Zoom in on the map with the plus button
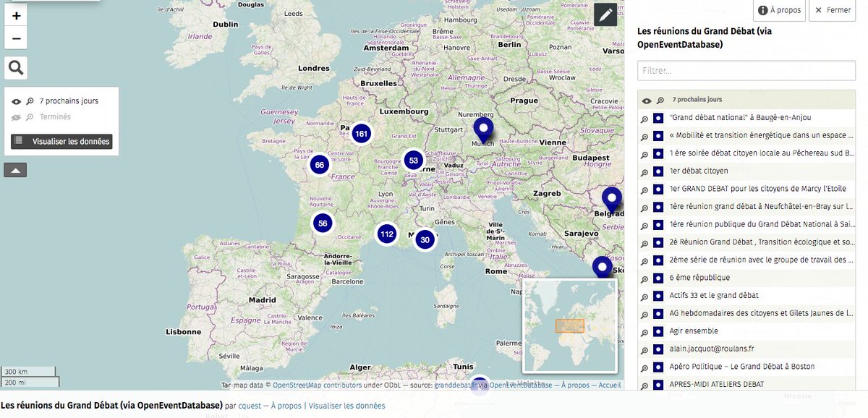 coord(15,14)
